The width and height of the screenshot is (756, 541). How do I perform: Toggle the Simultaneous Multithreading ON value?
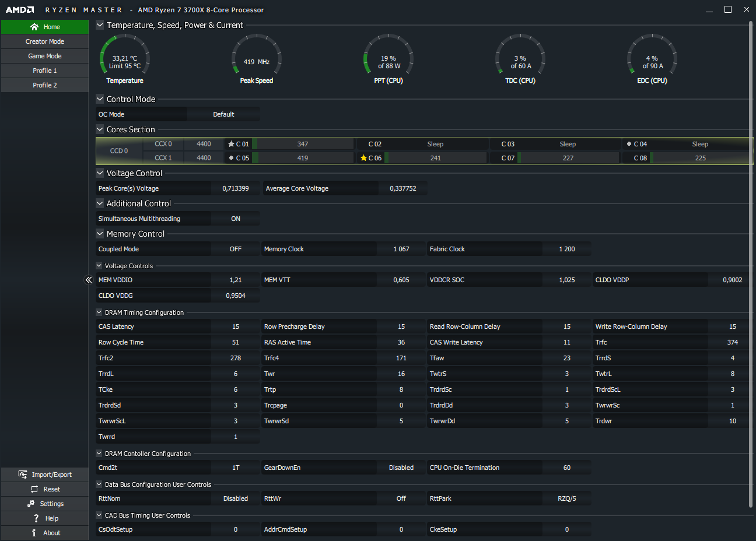click(x=236, y=219)
